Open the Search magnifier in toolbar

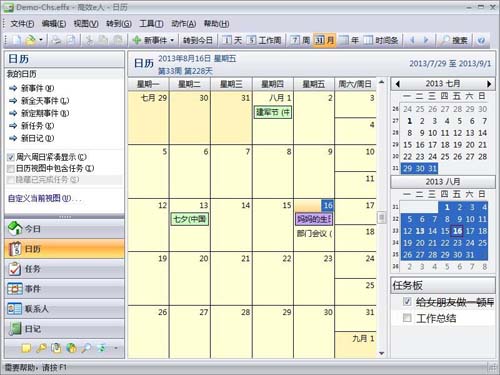coord(445,40)
